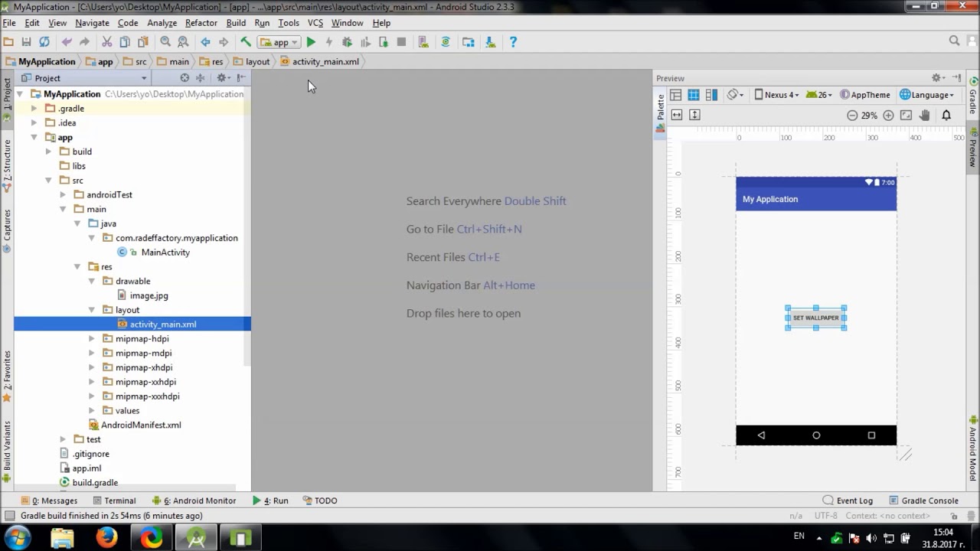Screen dimensions: 980x551
Task: Click the Make Project hammer icon
Action: pyautogui.click(x=245, y=42)
